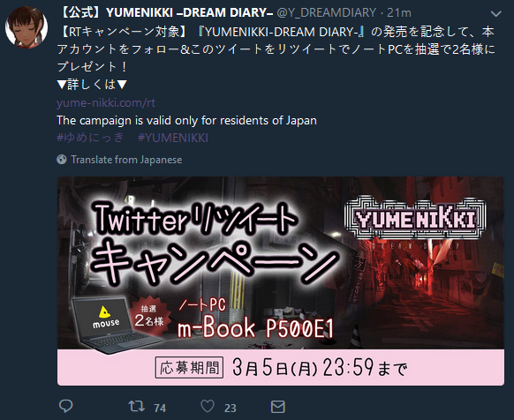The height and width of the screenshot is (420, 514).
Task: Open direct message envelope icon
Action: click(278, 407)
